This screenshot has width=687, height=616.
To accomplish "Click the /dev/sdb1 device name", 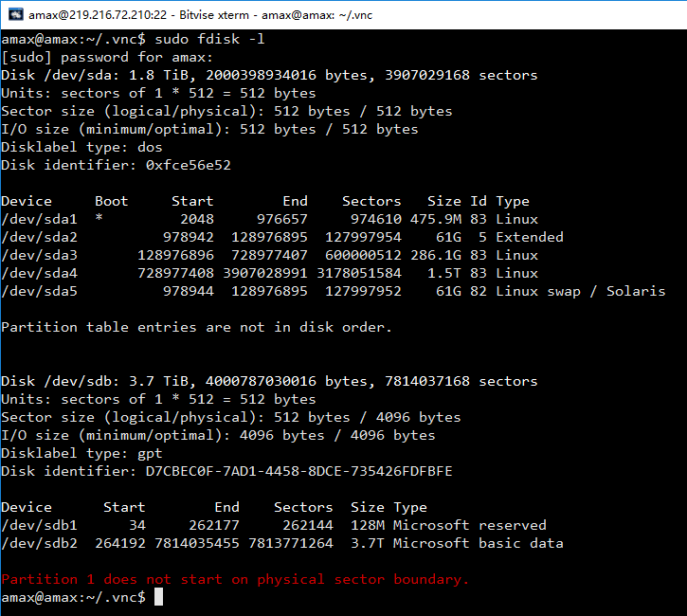I will tap(39, 525).
